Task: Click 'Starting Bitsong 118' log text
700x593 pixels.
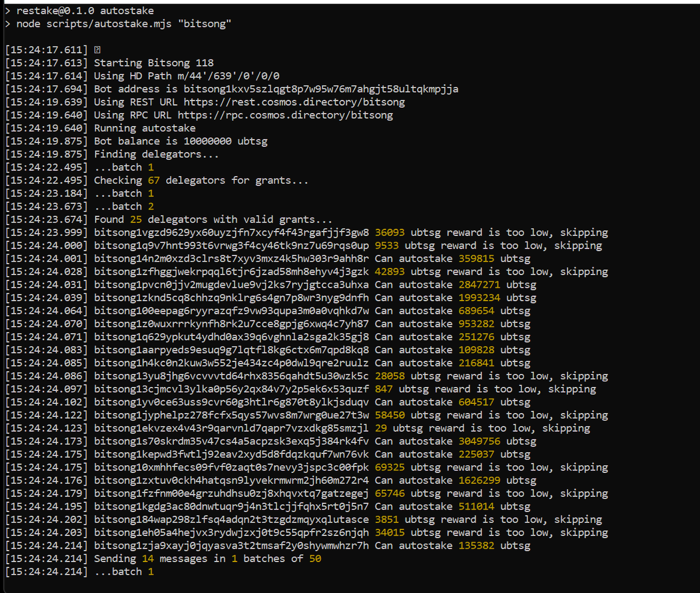Action: click(154, 63)
